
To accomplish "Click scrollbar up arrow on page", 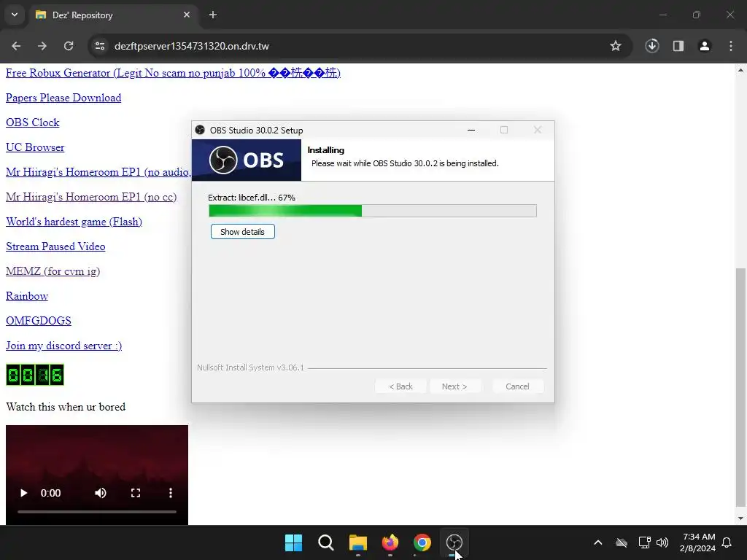I will 740,70.
